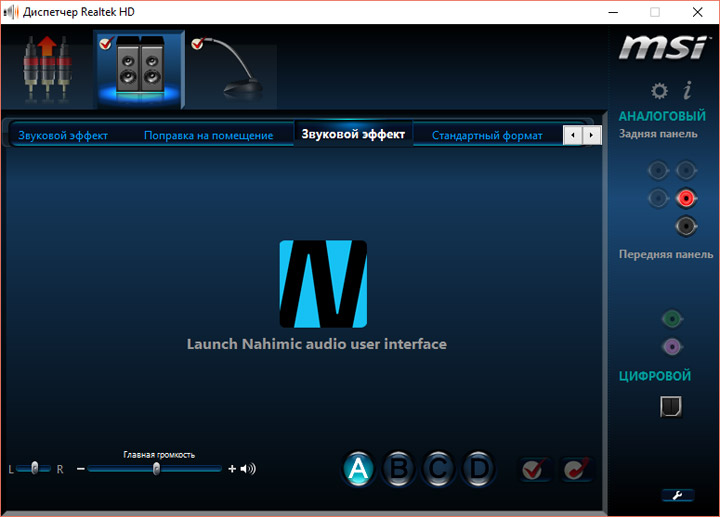Viewport: 720px width, 517px height.
Task: Click the 'ЦИФРОВОЙ' heading
Action: click(655, 376)
